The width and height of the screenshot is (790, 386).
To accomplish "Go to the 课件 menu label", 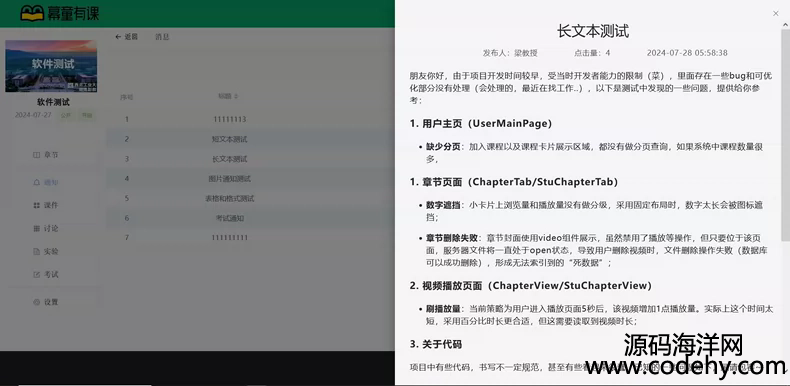I will coord(51,206).
